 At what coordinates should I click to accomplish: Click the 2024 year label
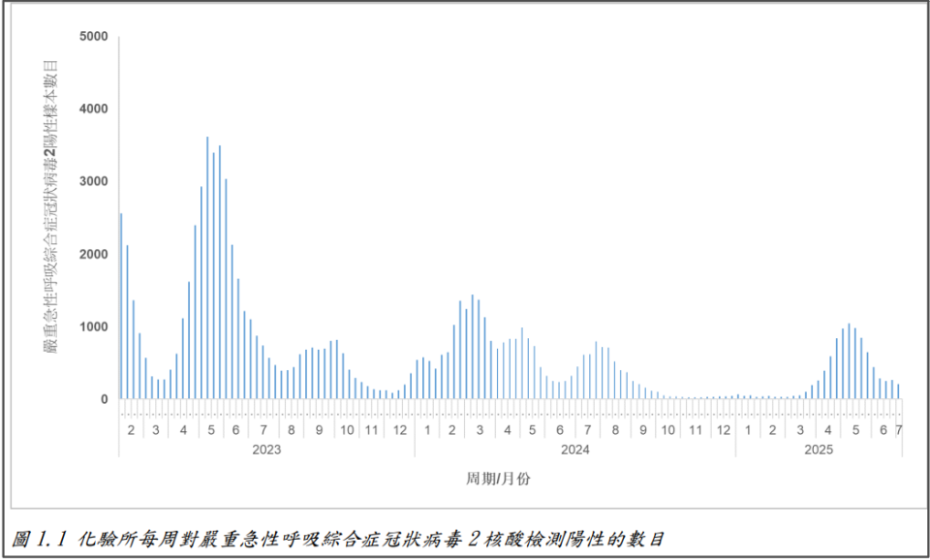click(x=574, y=450)
